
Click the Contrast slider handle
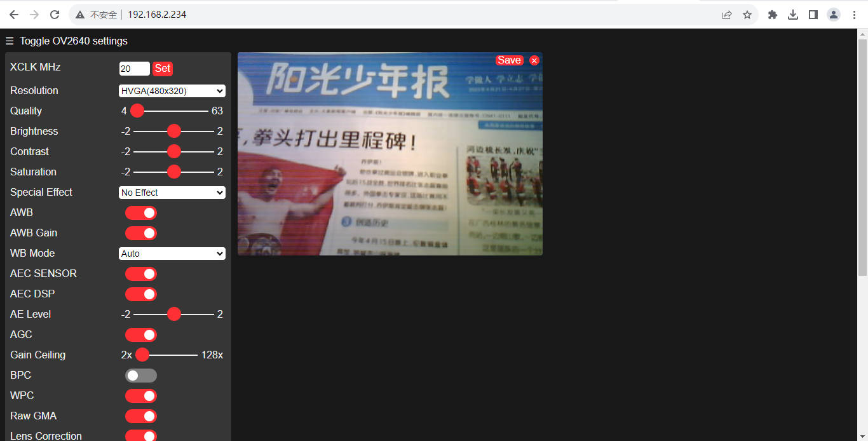coord(174,151)
